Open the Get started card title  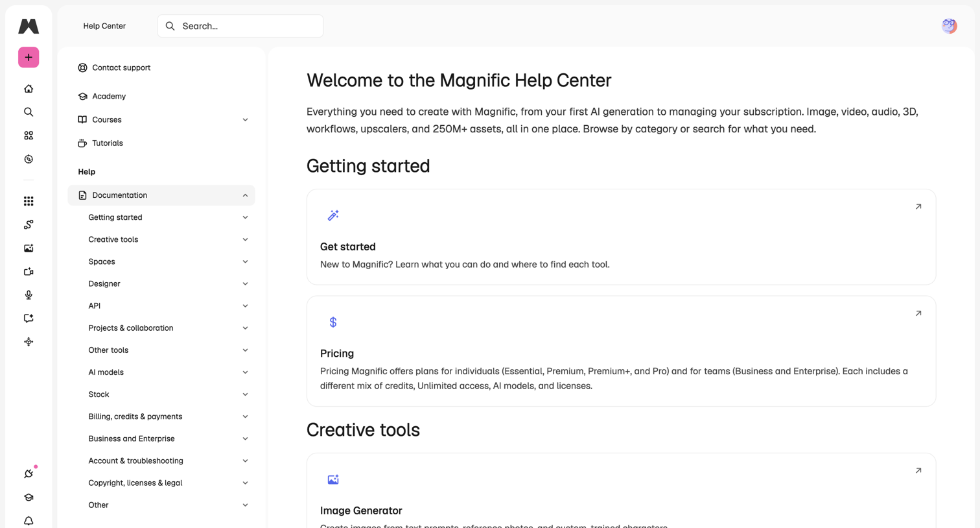click(x=348, y=246)
